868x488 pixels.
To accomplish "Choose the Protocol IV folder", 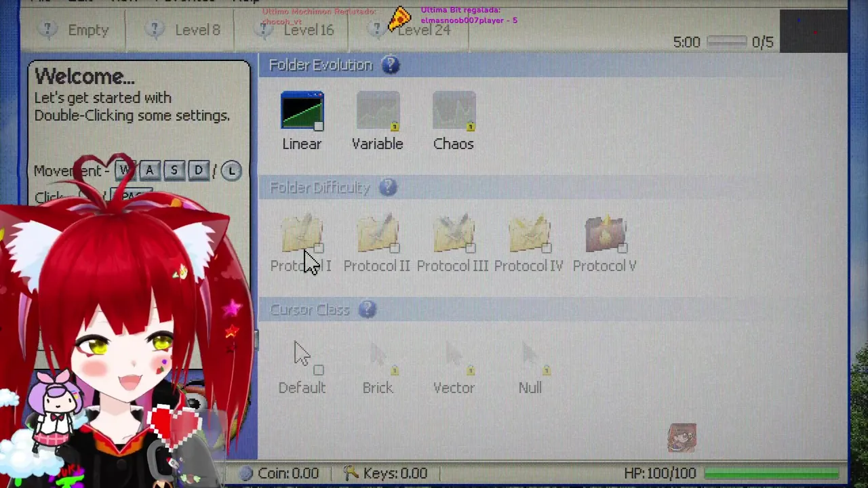I will pyautogui.click(x=530, y=234).
